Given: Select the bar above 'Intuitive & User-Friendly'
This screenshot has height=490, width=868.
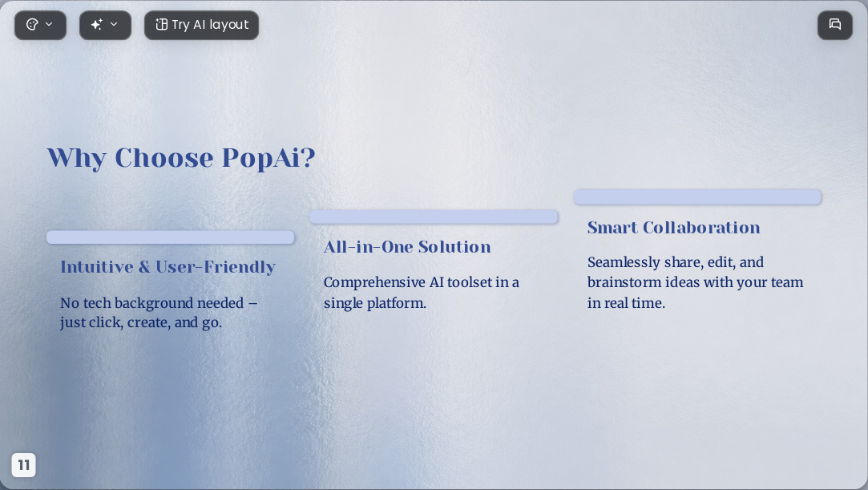Looking at the screenshot, I should click(171, 237).
